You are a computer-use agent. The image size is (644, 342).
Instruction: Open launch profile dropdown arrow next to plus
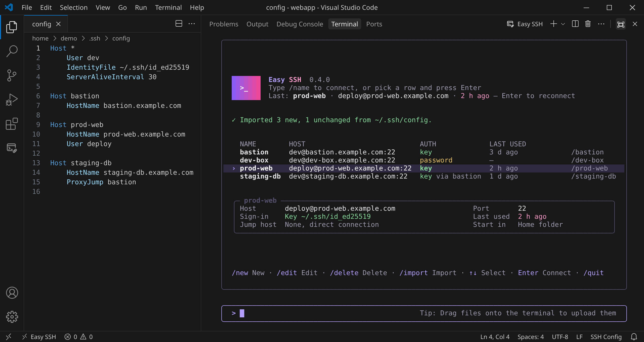563,24
